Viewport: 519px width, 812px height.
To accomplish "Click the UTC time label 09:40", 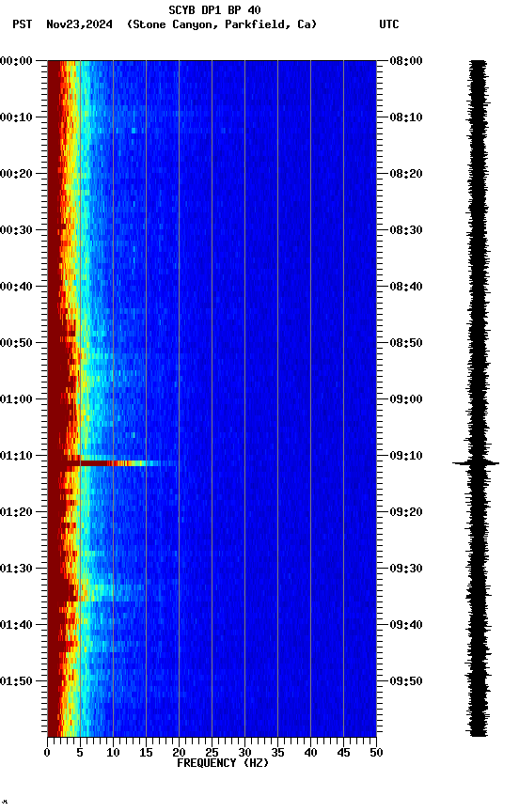I will (x=406, y=626).
